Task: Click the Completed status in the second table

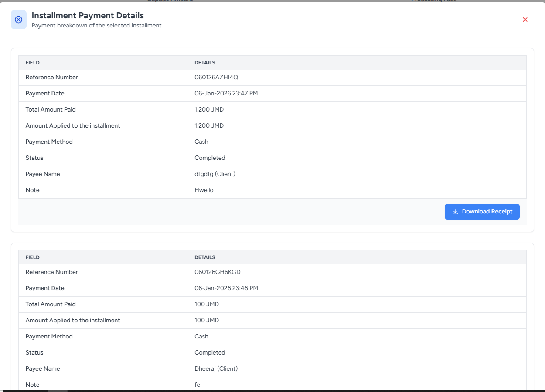Action: tap(210, 353)
